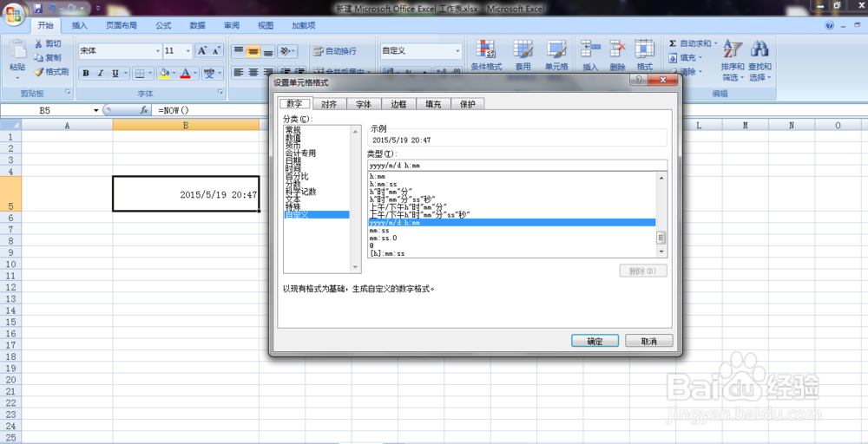Save workbook via quick access floppy icon
868x444 pixels.
click(37, 9)
